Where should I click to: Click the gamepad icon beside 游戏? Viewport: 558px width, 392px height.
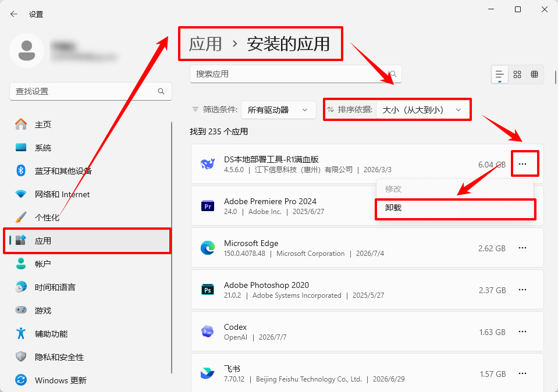[x=21, y=310]
